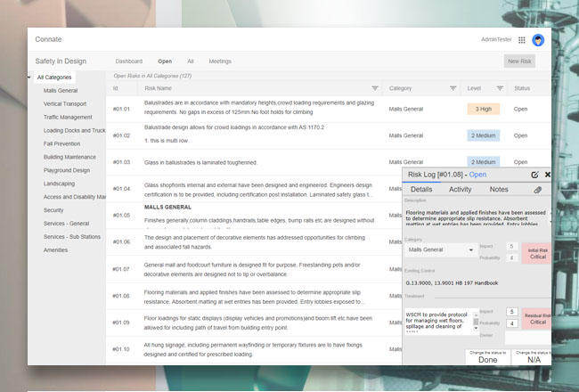
Task: Click the Status column header
Action: tap(522, 88)
